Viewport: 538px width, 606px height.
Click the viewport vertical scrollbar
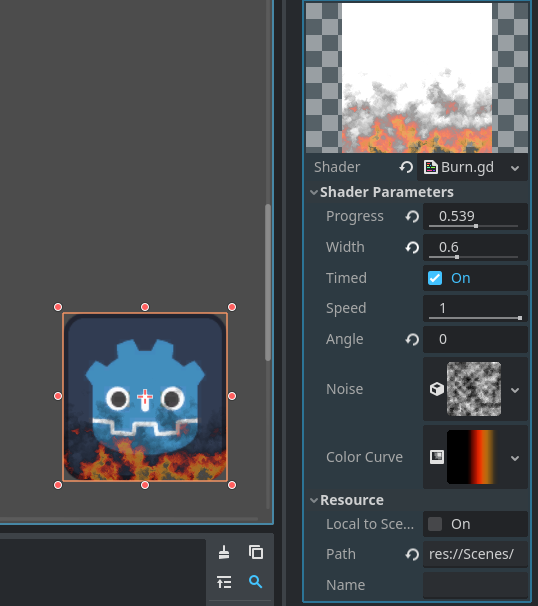pyautogui.click(x=268, y=282)
